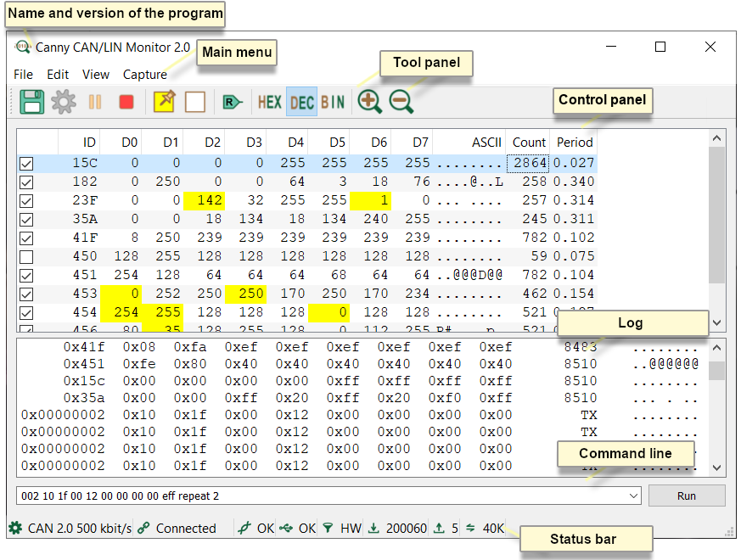This screenshot has height=560, width=741.
Task: Uncheck the checkbox for ID 41F
Action: pyautogui.click(x=26, y=238)
